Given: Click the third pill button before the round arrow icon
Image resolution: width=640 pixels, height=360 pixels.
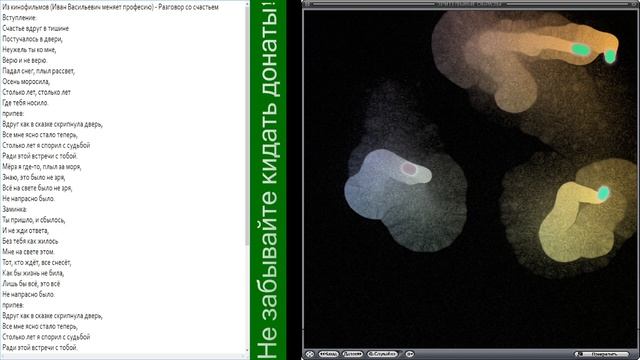Looking at the screenshot, I should pos(382,354).
